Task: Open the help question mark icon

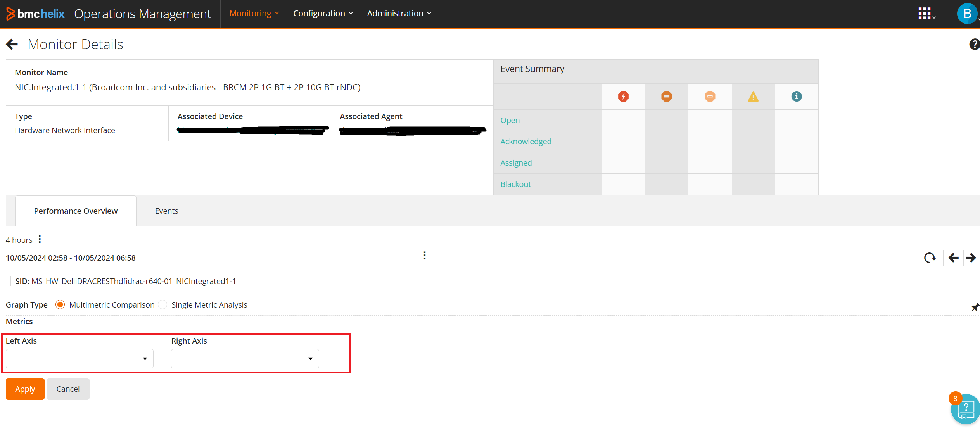Action: coord(974,44)
